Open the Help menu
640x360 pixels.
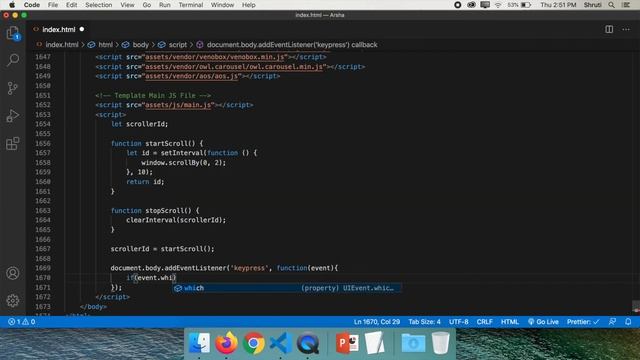(249, 5)
